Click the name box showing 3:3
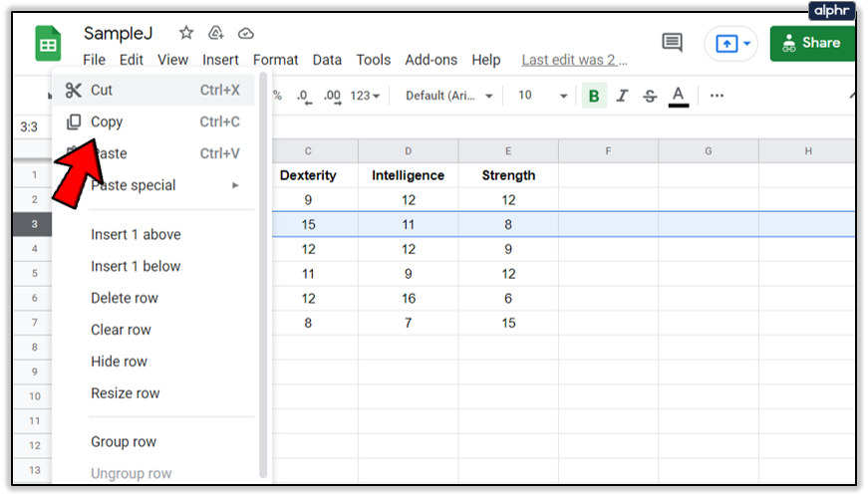868x497 pixels. (29, 126)
